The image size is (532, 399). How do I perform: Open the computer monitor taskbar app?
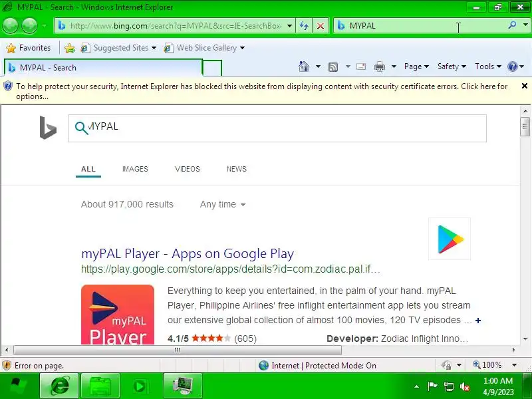(182, 386)
